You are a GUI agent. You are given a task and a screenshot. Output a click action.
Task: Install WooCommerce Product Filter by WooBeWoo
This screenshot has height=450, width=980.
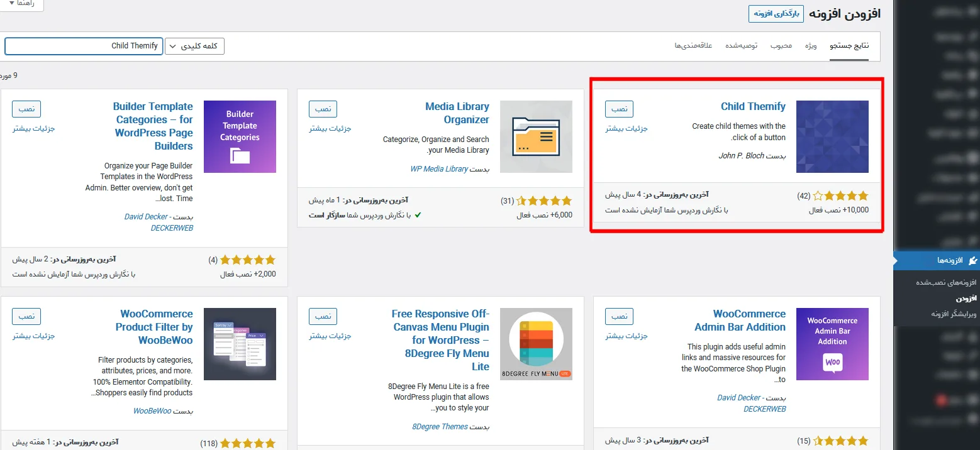(26, 316)
